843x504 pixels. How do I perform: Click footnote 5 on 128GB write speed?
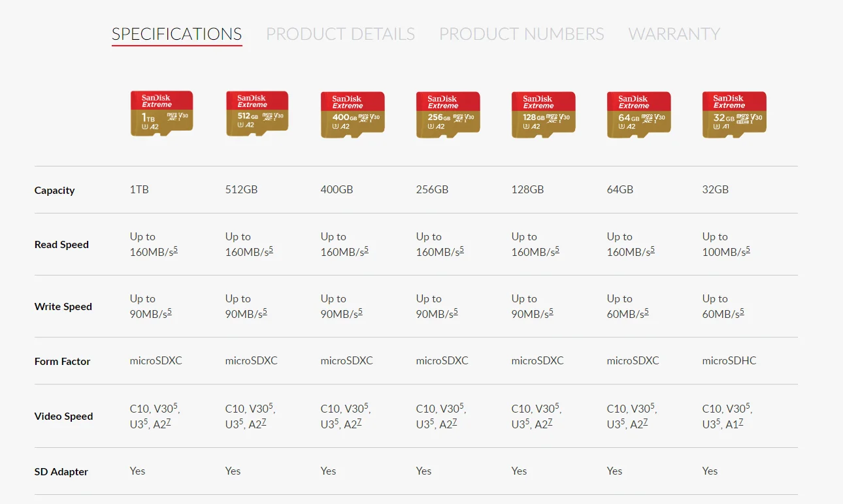[552, 312]
